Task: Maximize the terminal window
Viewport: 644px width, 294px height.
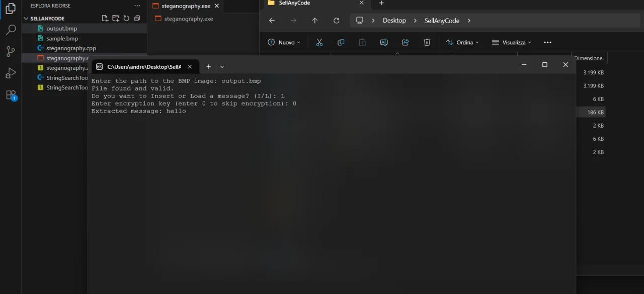Action: [544, 65]
